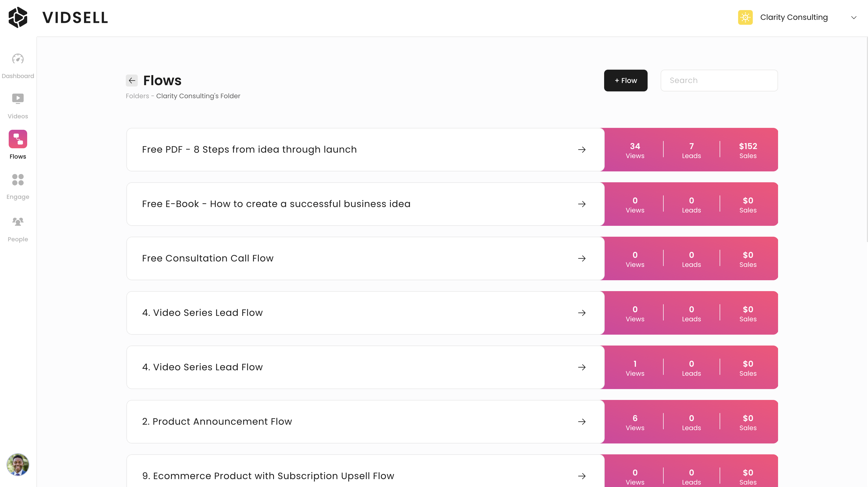Select the Flows sidebar icon
The image size is (868, 487).
point(18,139)
